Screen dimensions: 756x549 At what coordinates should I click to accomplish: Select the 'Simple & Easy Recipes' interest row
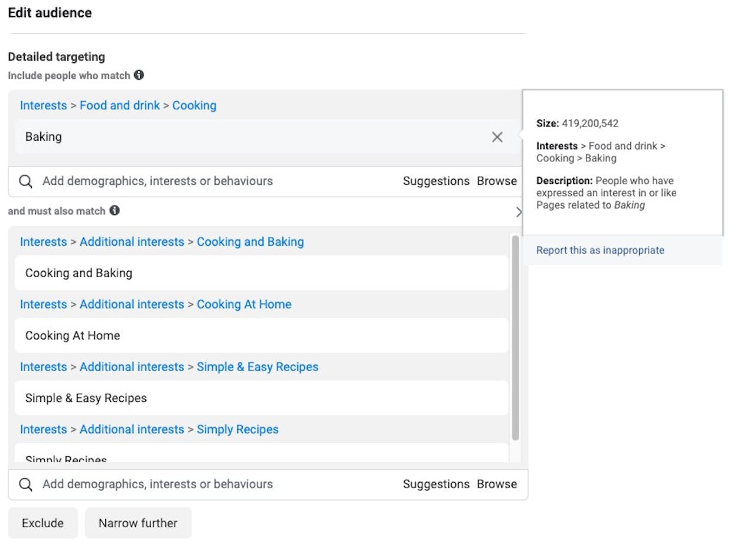click(x=262, y=398)
